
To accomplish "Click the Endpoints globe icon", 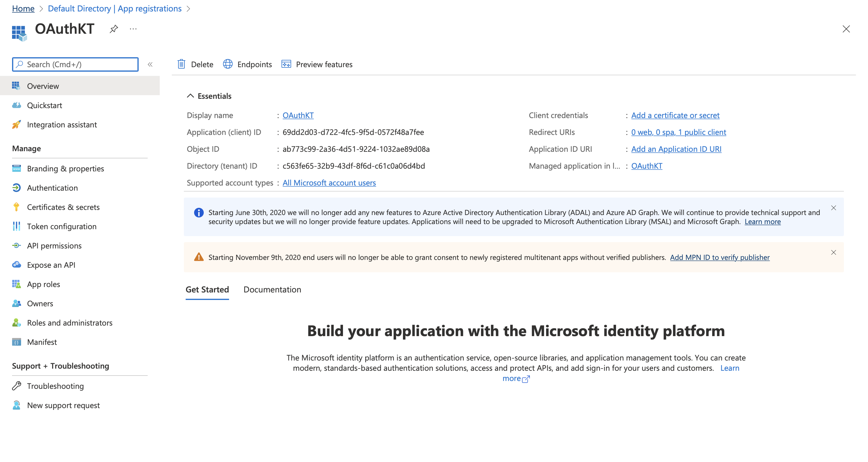I will 228,64.
